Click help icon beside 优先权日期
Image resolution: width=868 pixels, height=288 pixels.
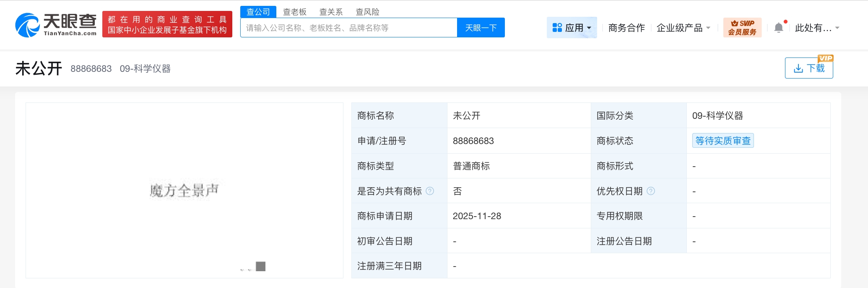(651, 191)
